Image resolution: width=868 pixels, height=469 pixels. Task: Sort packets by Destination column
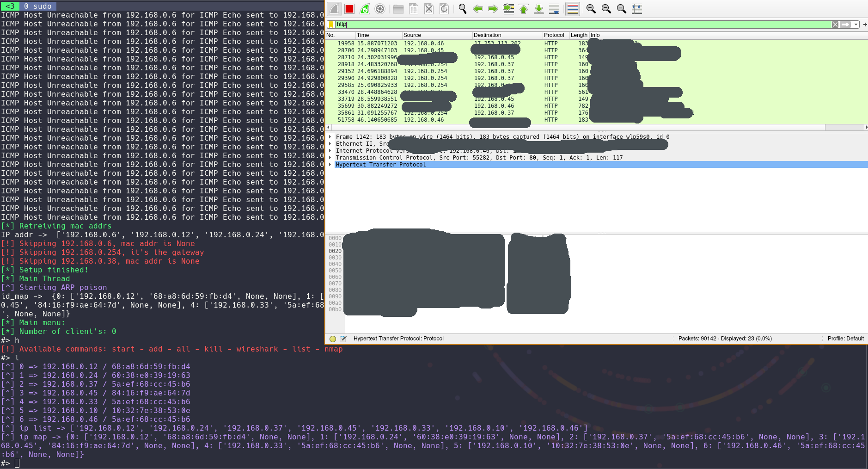pos(507,35)
